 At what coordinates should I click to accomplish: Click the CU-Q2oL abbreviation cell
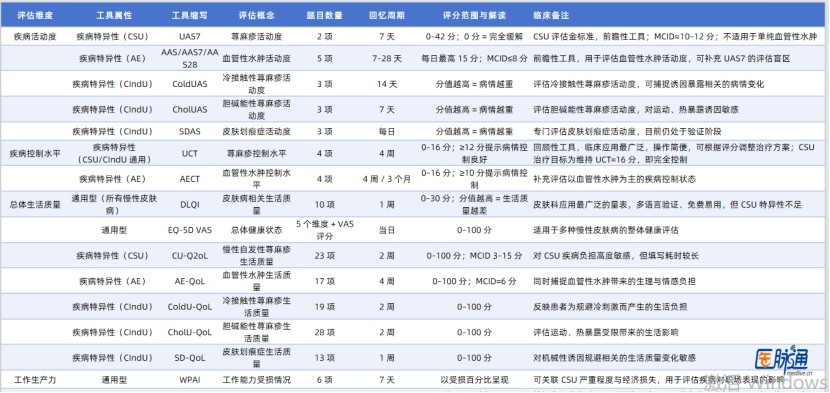(x=190, y=256)
